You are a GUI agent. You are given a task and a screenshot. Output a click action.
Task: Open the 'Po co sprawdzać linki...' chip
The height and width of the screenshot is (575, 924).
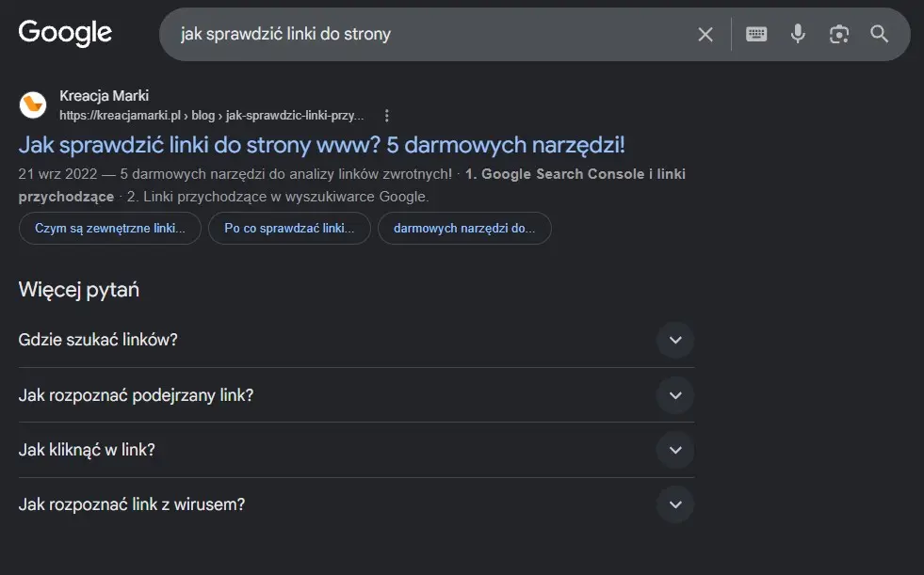pyautogui.click(x=289, y=229)
